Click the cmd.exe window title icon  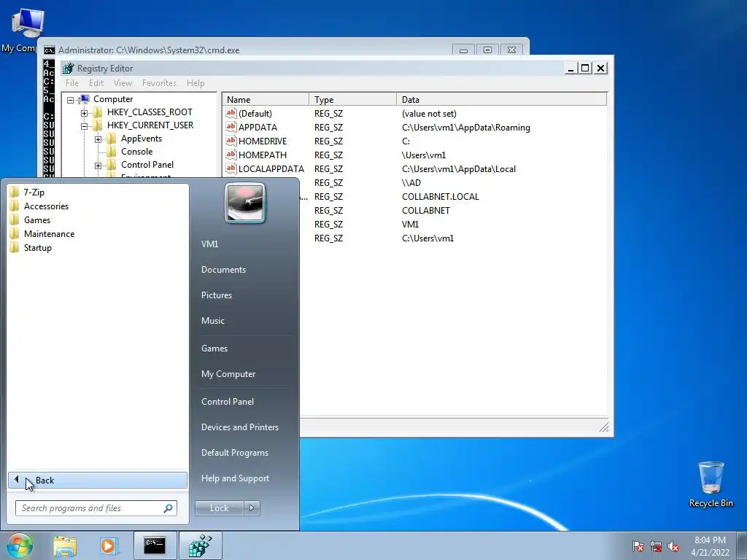pos(49,50)
